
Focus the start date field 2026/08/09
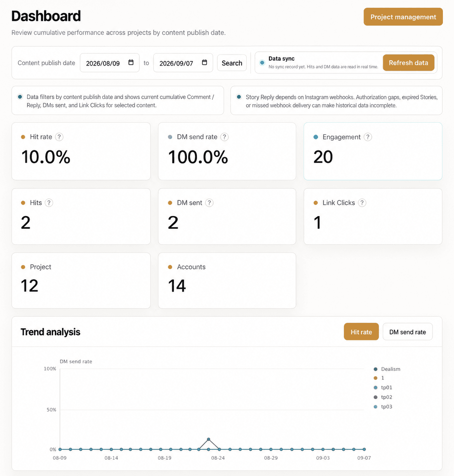pos(110,63)
